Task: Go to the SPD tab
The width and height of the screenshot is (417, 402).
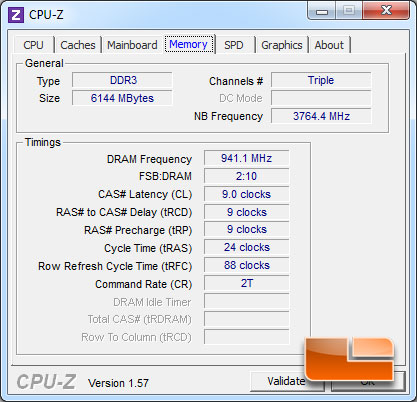Action: tap(234, 45)
